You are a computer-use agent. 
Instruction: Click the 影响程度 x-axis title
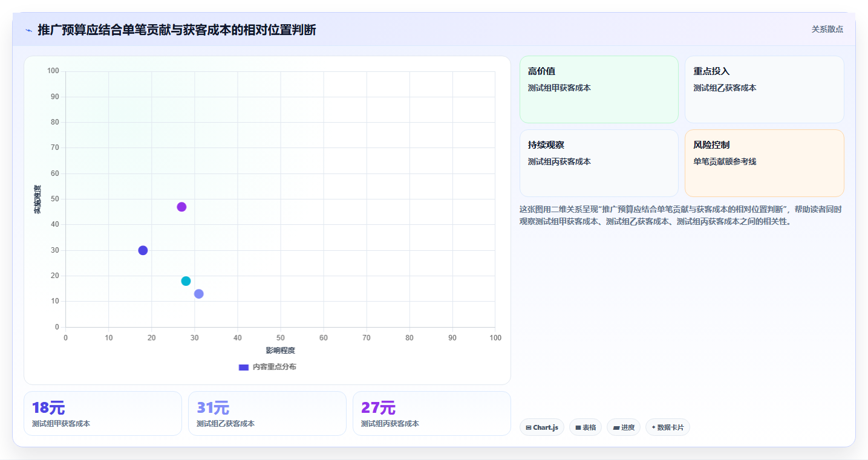pos(281,350)
